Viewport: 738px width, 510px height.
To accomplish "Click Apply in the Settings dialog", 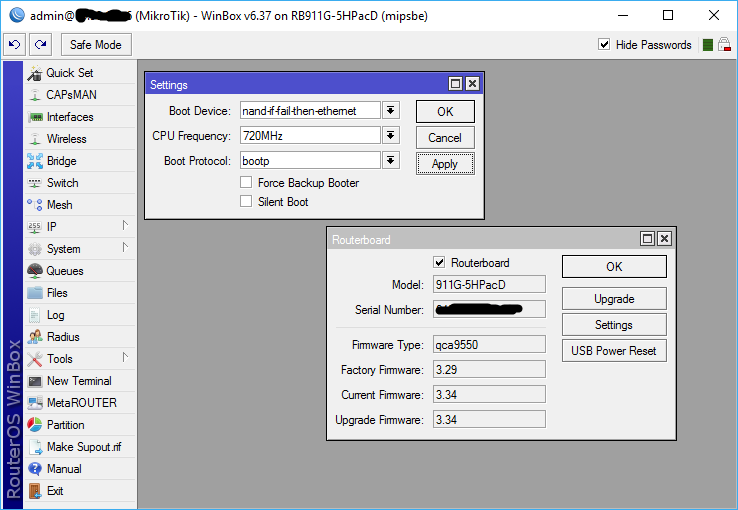I will tap(445, 164).
